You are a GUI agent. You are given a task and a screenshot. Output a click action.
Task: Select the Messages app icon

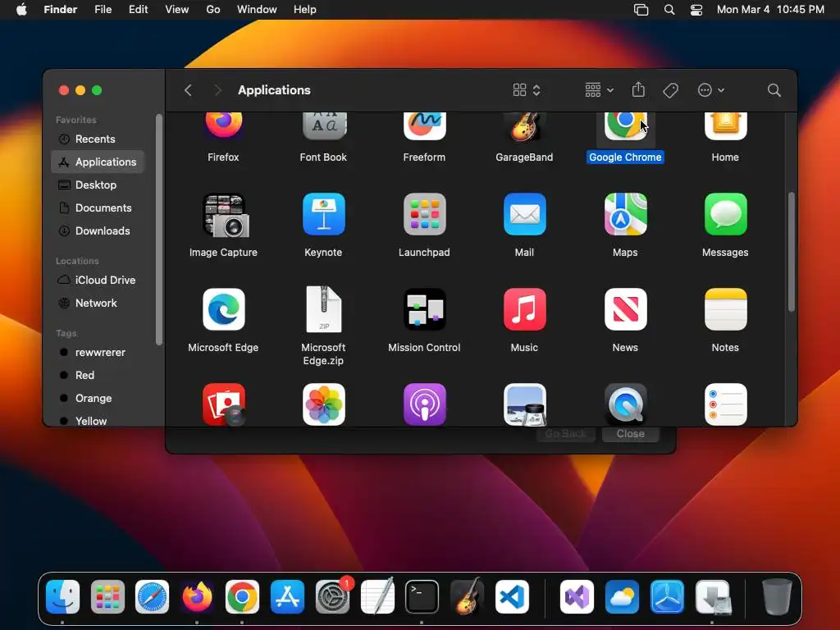pos(725,214)
